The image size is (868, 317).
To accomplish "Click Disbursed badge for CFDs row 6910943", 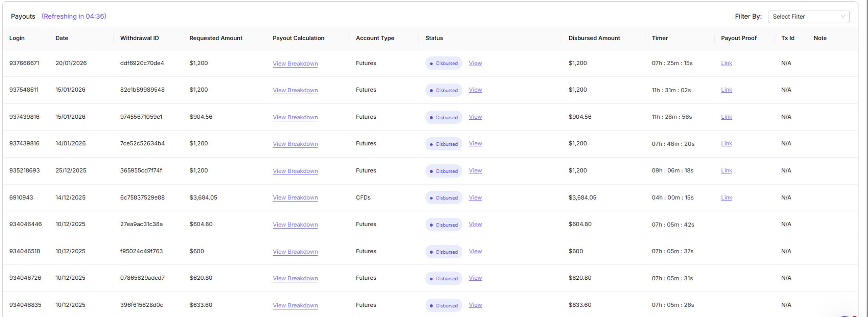I will [443, 198].
